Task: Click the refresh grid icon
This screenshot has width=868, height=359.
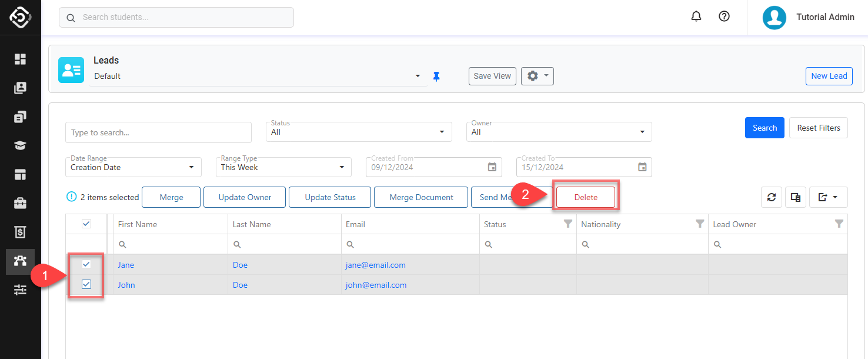Action: pyautogui.click(x=771, y=198)
